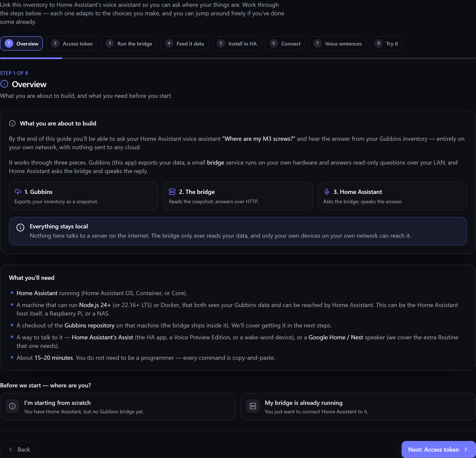Click the step progress bar
This screenshot has height=458, width=476.
[x=238, y=58]
